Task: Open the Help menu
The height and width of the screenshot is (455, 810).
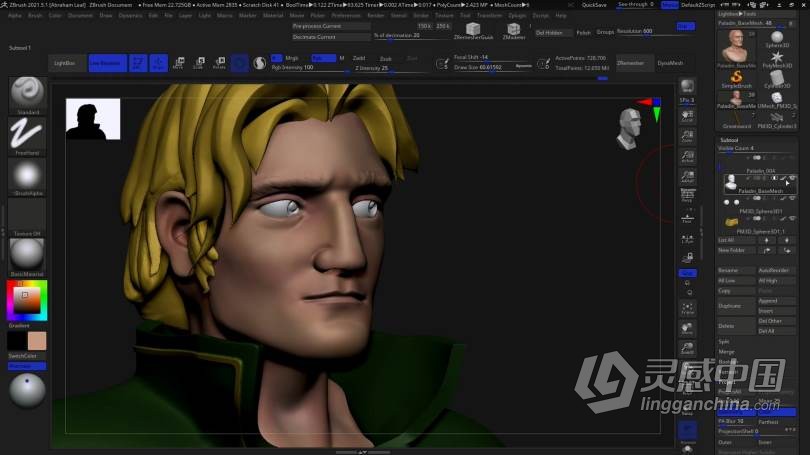Action: point(560,15)
